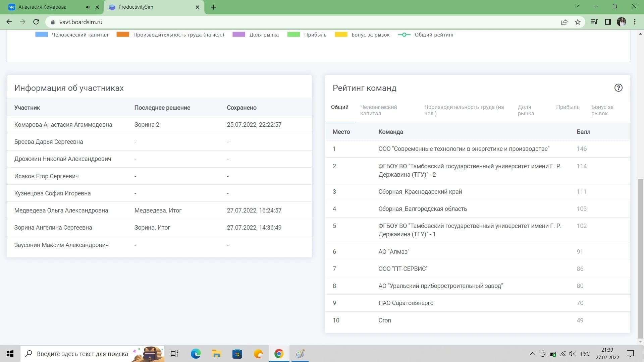Open Chrome tab search dropdown arrow
The width and height of the screenshot is (644, 362).
[x=577, y=6]
